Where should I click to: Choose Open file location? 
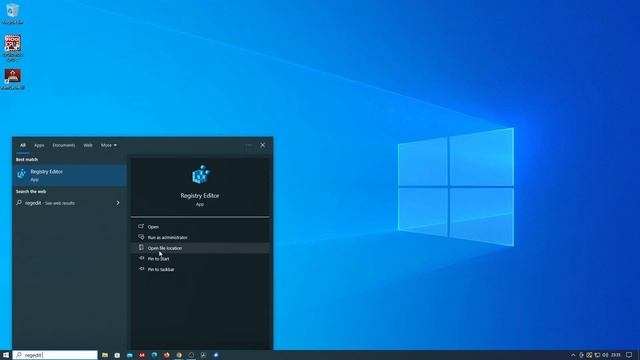200,248
